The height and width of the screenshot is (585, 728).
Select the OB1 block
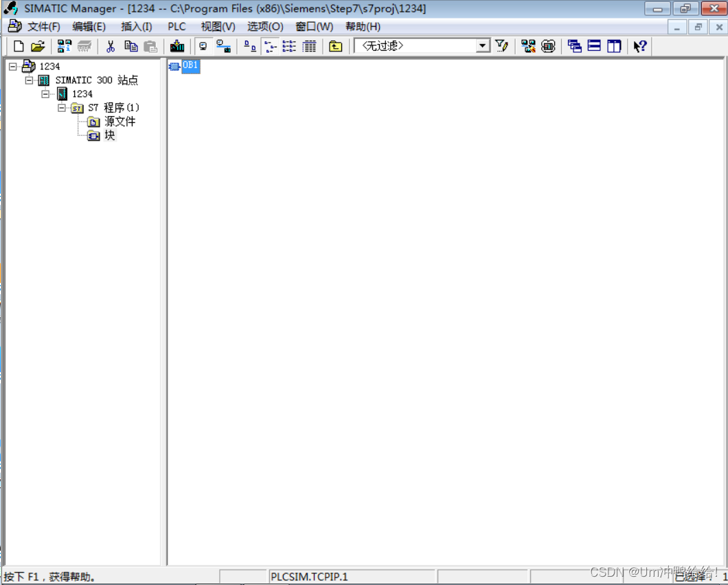click(x=190, y=65)
